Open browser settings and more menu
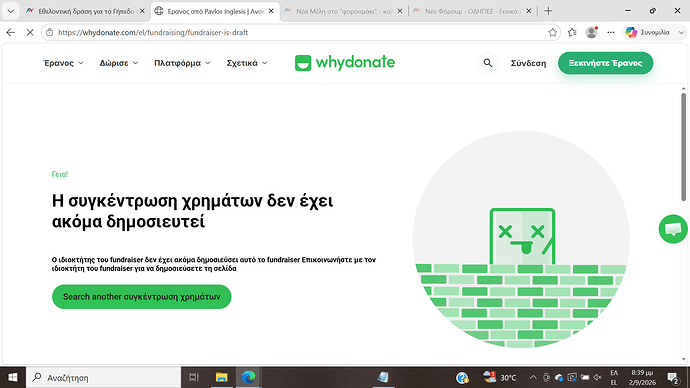Image resolution: width=690 pixels, height=388 pixels. (611, 32)
